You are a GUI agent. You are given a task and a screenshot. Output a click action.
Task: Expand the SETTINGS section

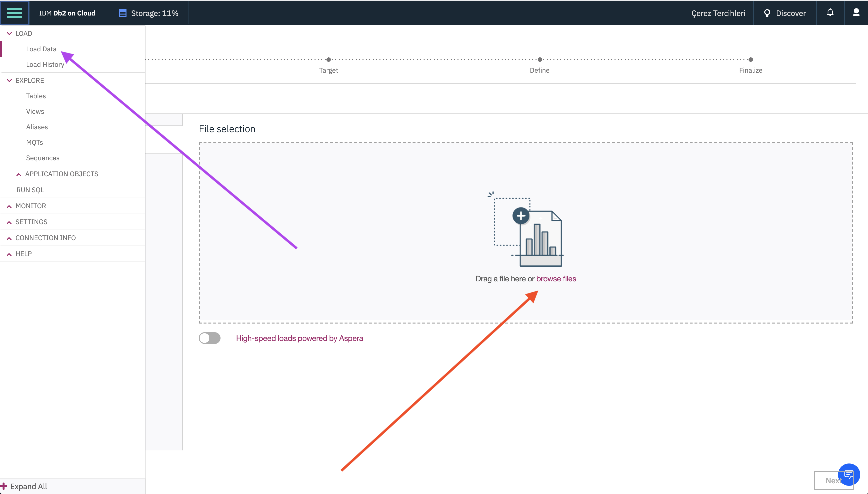click(x=9, y=222)
